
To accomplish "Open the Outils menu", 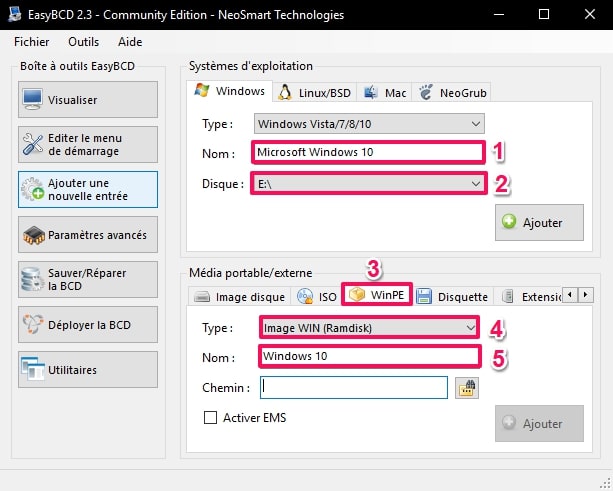I will point(84,42).
